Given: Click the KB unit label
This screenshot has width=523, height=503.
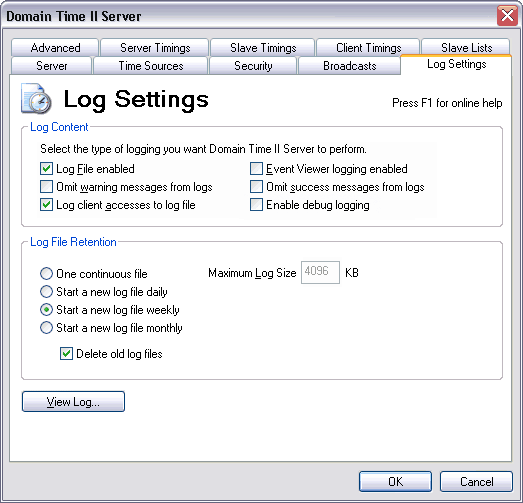Looking at the screenshot, I should pos(352,273).
